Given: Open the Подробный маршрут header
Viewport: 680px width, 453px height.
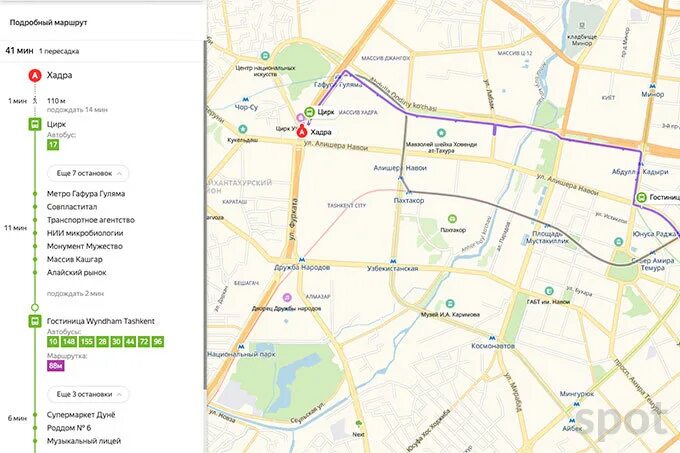Looking at the screenshot, I should click(49, 23).
